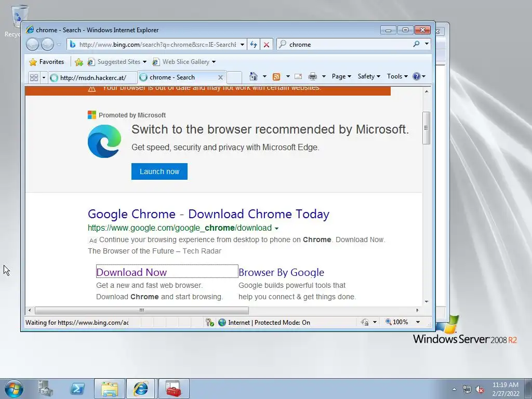Show Quick Tabs thumbnail view icon
Image resolution: width=532 pixels, height=399 pixels.
34,77
